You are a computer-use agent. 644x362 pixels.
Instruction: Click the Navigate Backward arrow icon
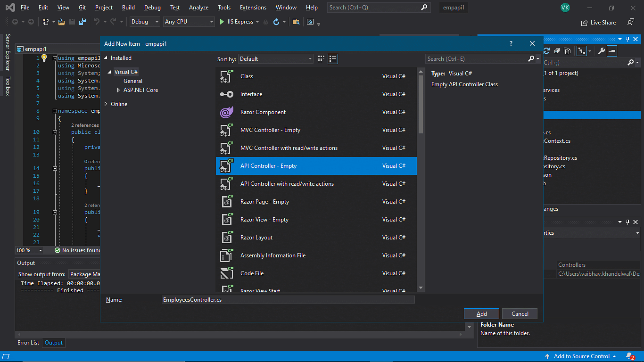(15, 22)
